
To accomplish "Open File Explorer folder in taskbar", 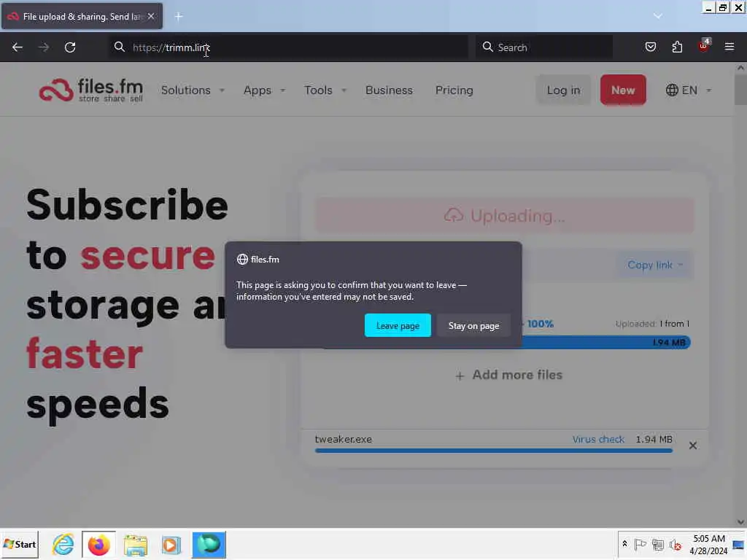I will click(135, 545).
